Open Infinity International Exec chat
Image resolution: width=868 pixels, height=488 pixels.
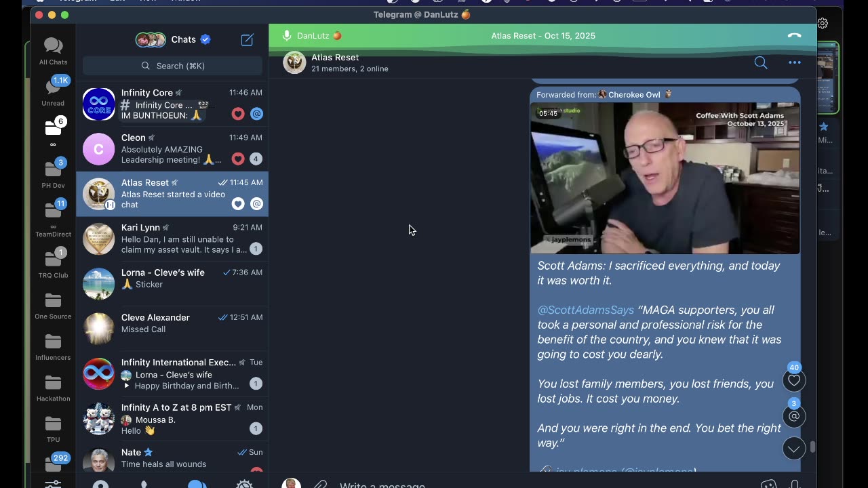click(x=172, y=373)
